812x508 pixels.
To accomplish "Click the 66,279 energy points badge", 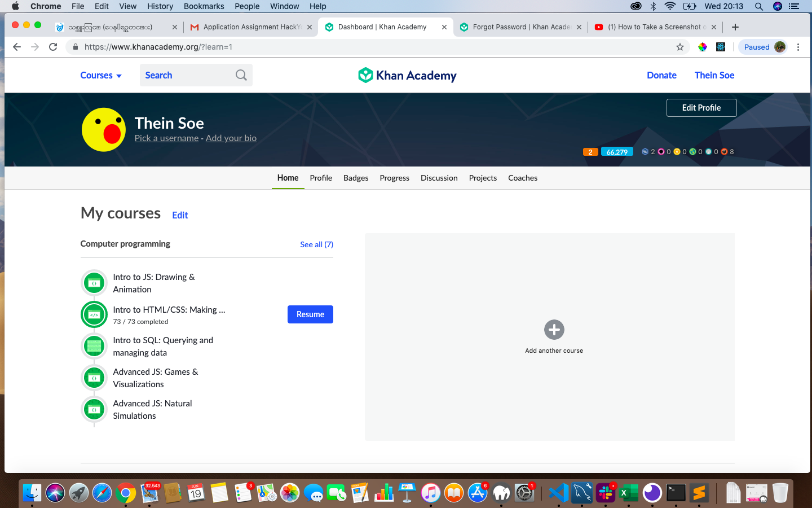I will 617,152.
